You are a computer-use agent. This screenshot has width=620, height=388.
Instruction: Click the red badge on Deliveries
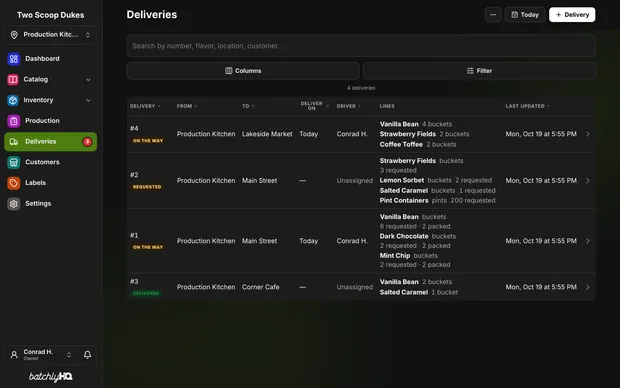click(x=87, y=142)
